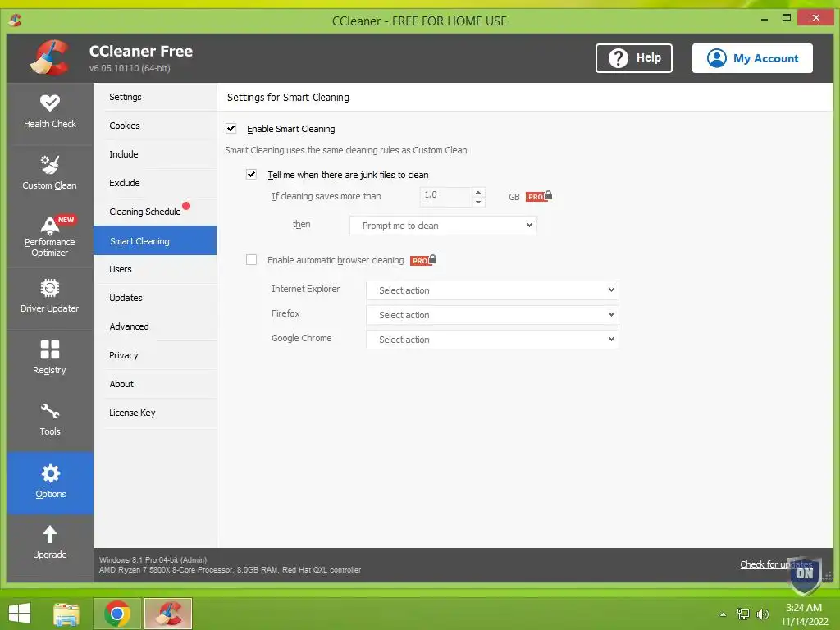The height and width of the screenshot is (630, 840).
Task: Select the Smart Cleaning tab
Action: (x=155, y=240)
